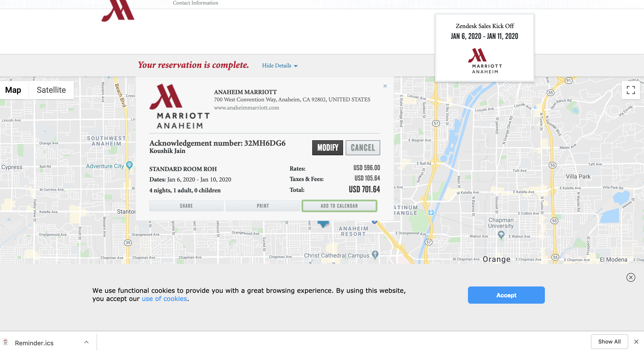This screenshot has width=644, height=353.
Task: Click the Adventure City map marker
Action: tap(129, 165)
